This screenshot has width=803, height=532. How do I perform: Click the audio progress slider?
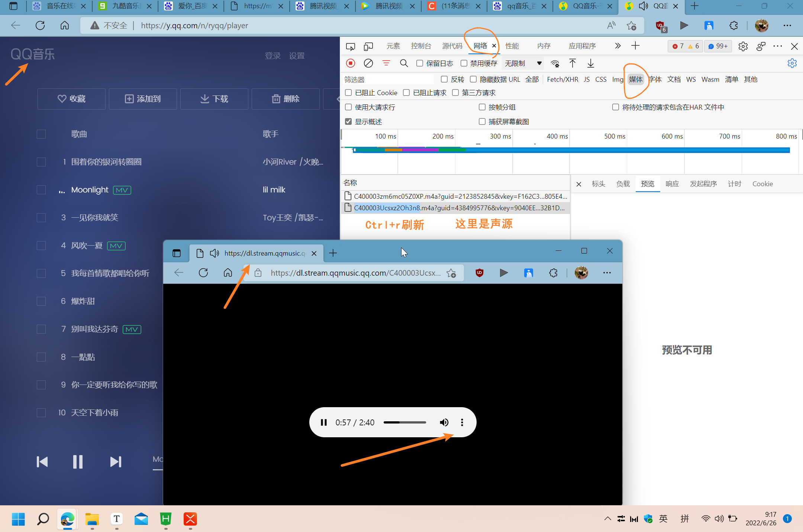point(404,422)
